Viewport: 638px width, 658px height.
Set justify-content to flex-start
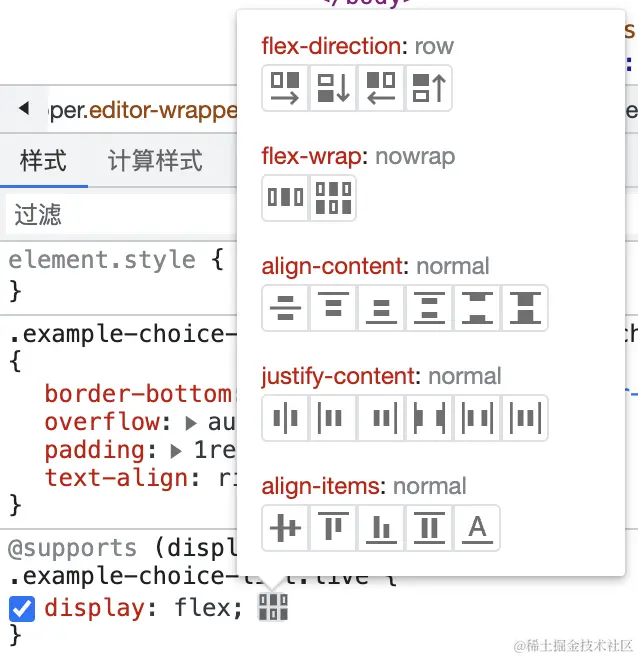(333, 418)
